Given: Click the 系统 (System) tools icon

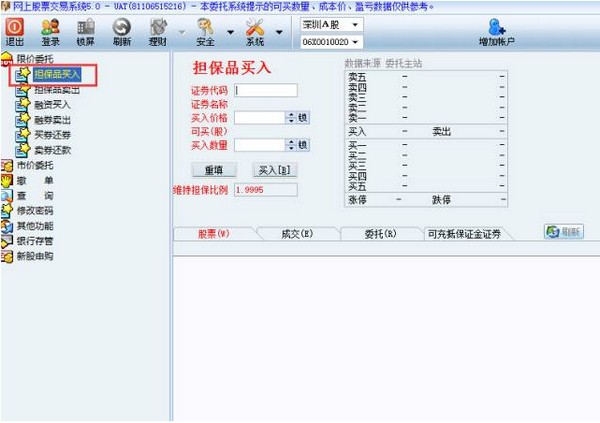Looking at the screenshot, I should click(x=255, y=32).
